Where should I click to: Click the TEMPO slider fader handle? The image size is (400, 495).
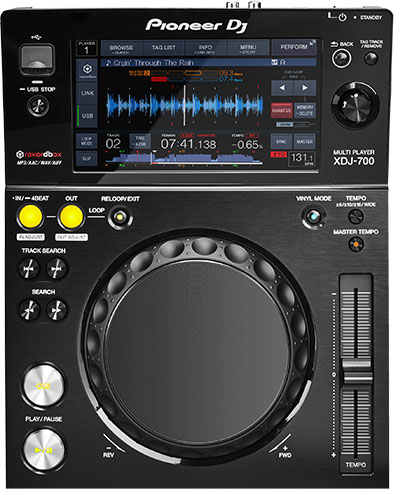(x=356, y=372)
